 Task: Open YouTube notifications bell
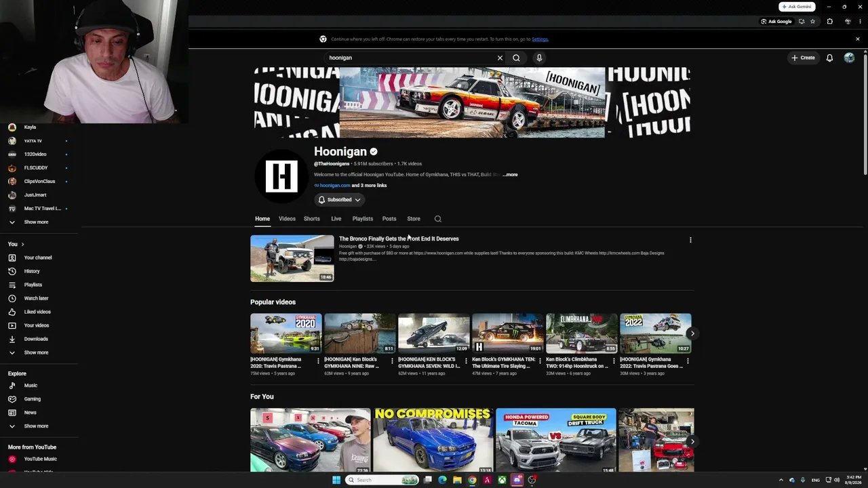pyautogui.click(x=829, y=58)
